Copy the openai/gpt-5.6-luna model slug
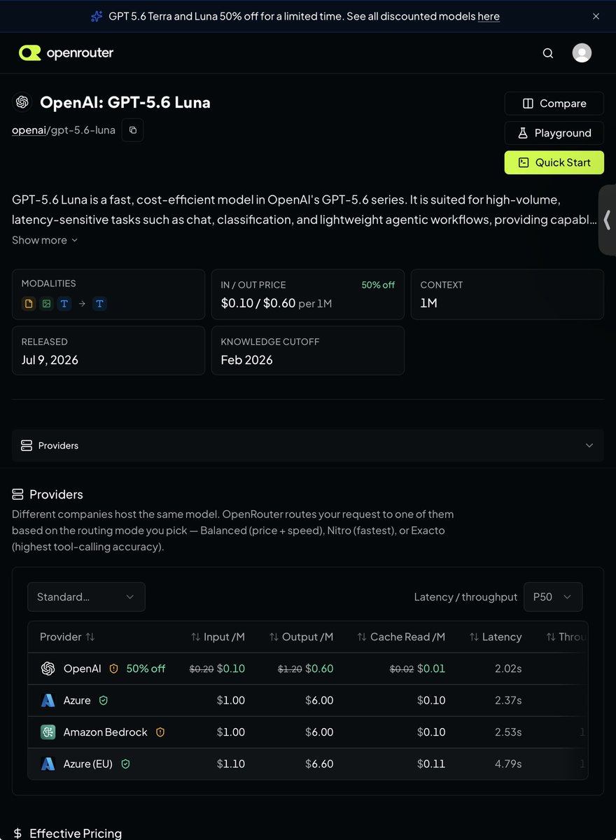 coord(133,130)
